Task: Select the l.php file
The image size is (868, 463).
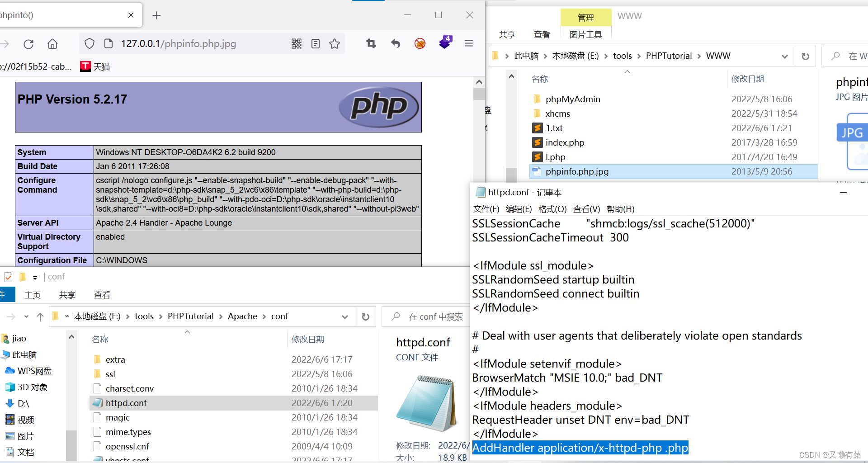Action: point(555,157)
